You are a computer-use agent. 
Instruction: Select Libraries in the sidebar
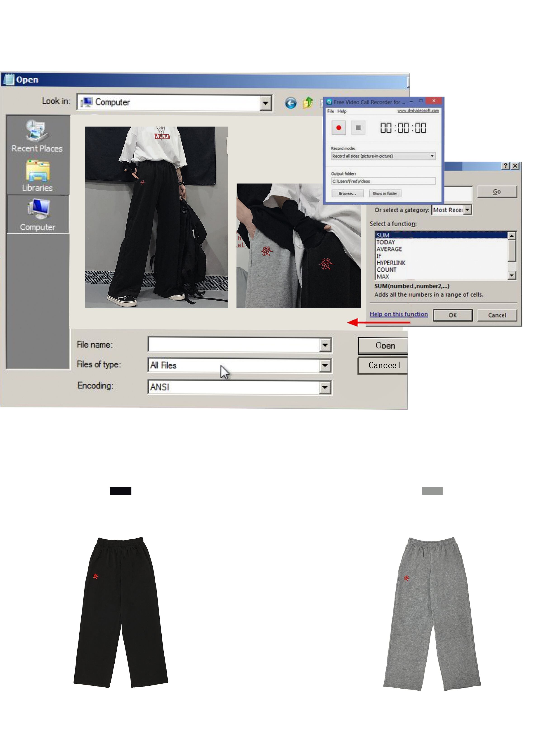(x=37, y=176)
